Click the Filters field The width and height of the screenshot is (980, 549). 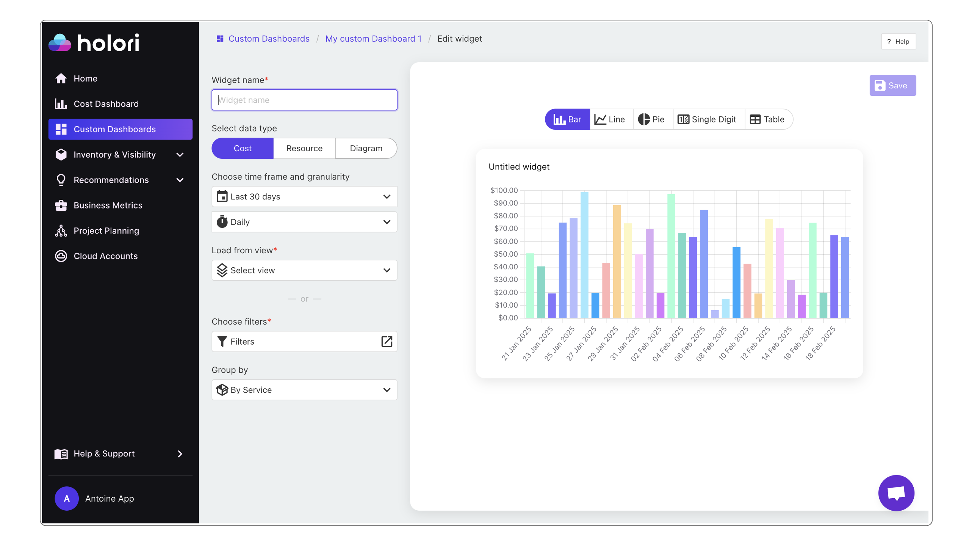click(x=304, y=342)
